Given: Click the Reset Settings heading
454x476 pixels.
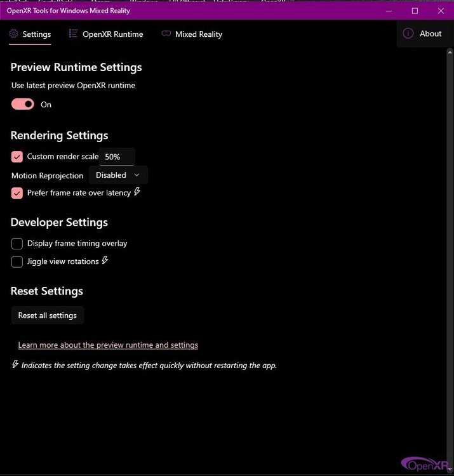Looking at the screenshot, I should (x=47, y=291).
